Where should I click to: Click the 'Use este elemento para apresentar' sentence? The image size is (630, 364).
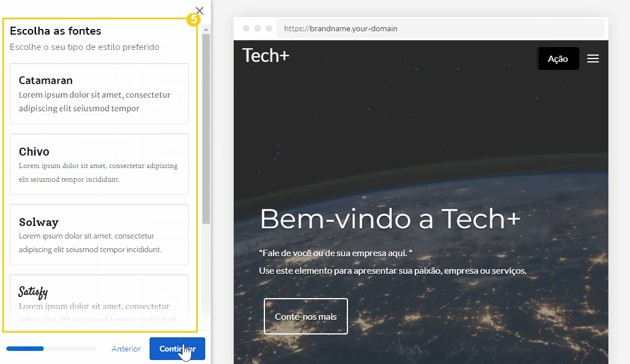point(392,271)
